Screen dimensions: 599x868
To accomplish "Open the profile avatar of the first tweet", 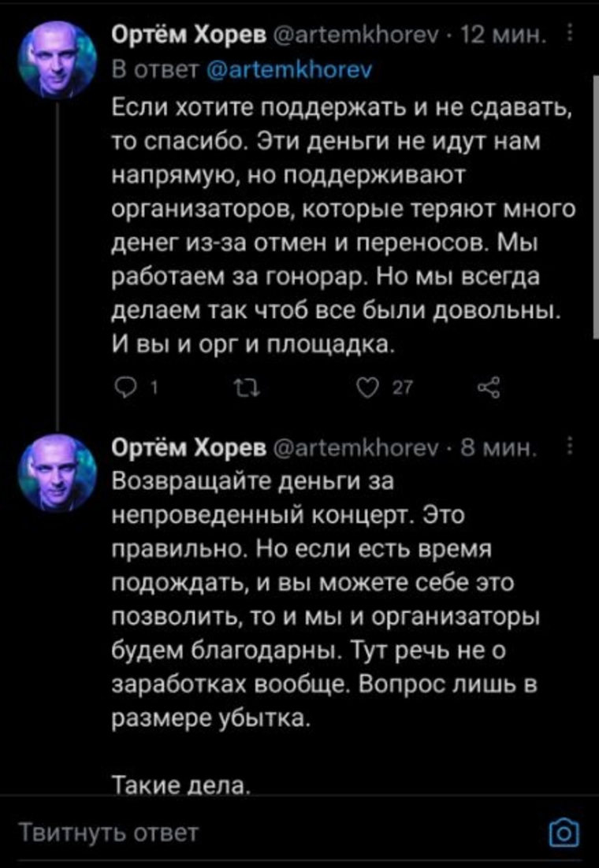I will [58, 59].
